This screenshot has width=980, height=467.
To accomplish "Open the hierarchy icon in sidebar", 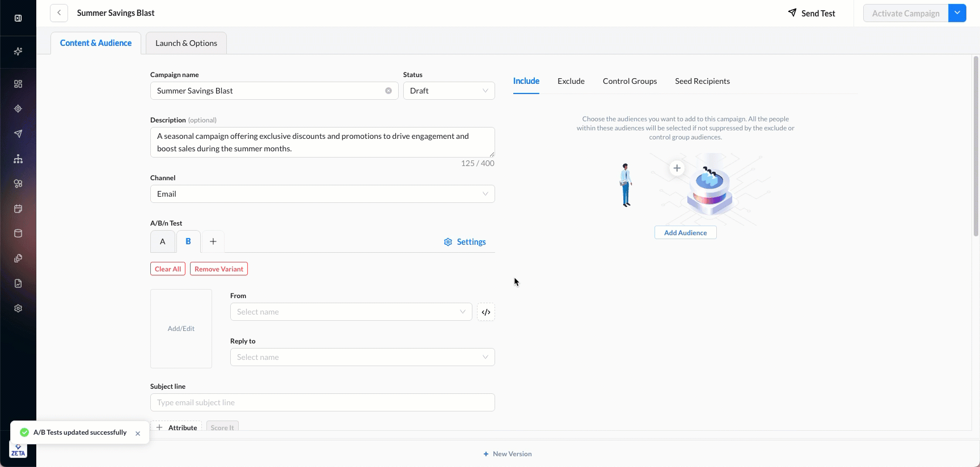I will 18,159.
